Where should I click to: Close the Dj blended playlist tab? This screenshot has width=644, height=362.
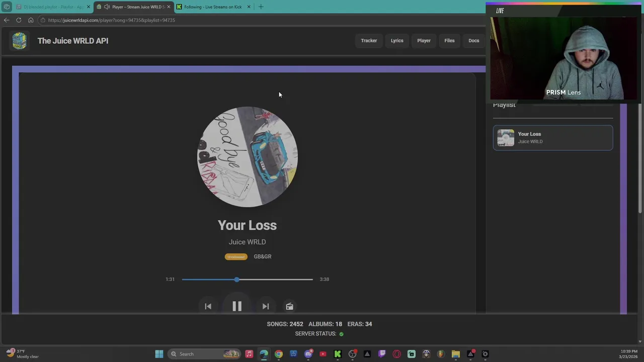[88, 7]
